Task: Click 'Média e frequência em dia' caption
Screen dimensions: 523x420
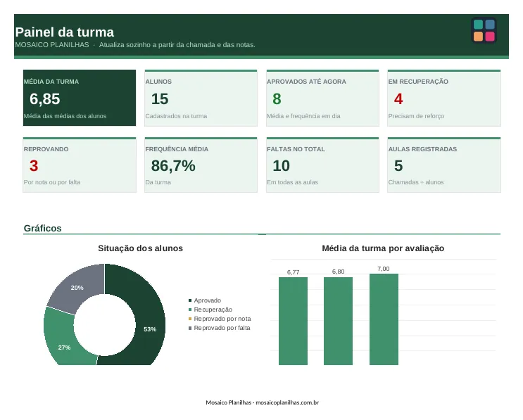Action: pyautogui.click(x=303, y=116)
